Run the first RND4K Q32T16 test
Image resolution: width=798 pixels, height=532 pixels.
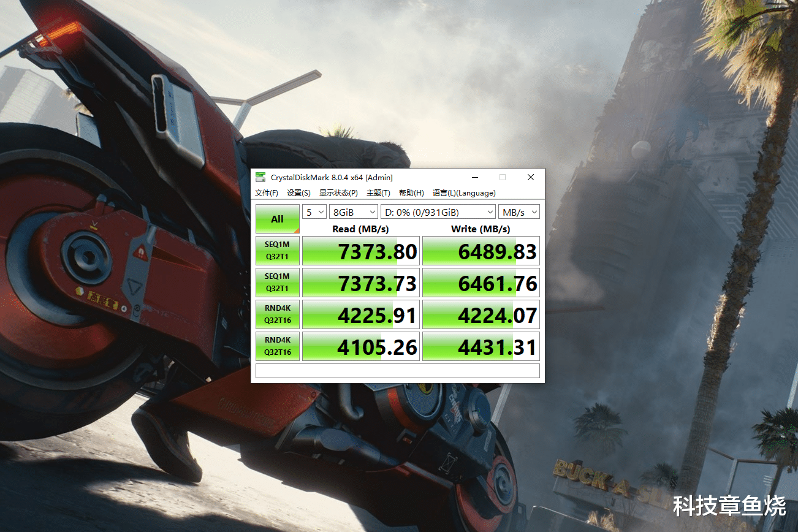[x=277, y=314]
